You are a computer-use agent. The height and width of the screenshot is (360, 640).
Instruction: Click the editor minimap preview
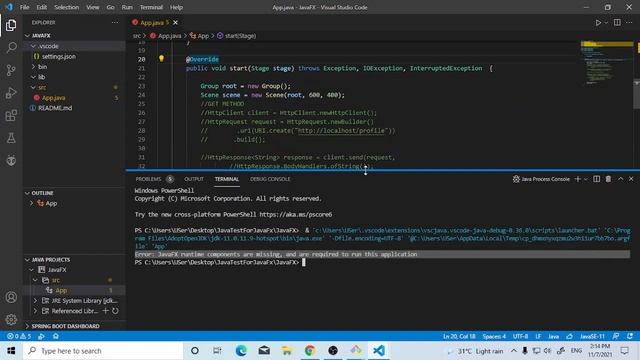[607, 63]
